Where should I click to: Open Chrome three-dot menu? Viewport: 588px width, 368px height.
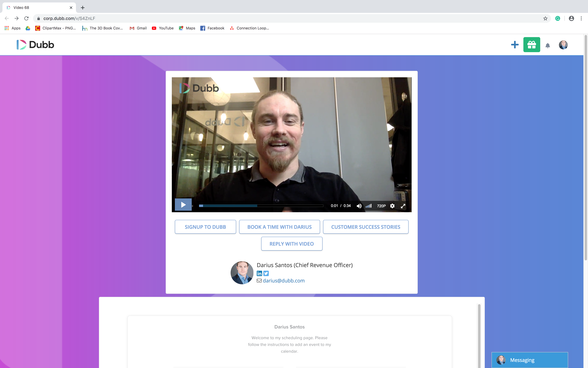tap(581, 18)
